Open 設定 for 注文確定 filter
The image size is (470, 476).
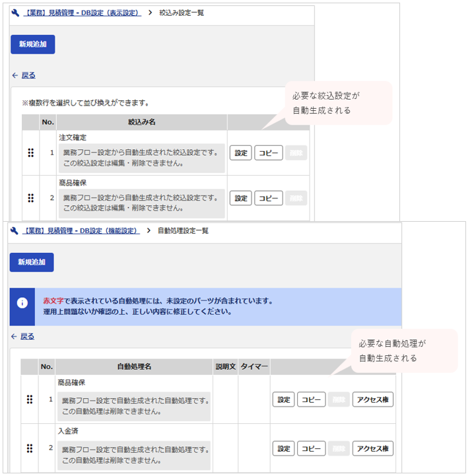(241, 153)
